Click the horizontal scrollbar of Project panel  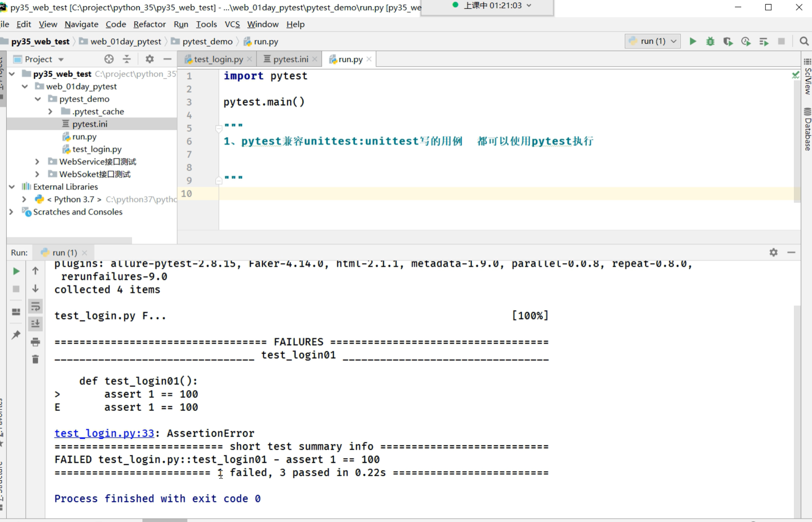click(x=69, y=241)
